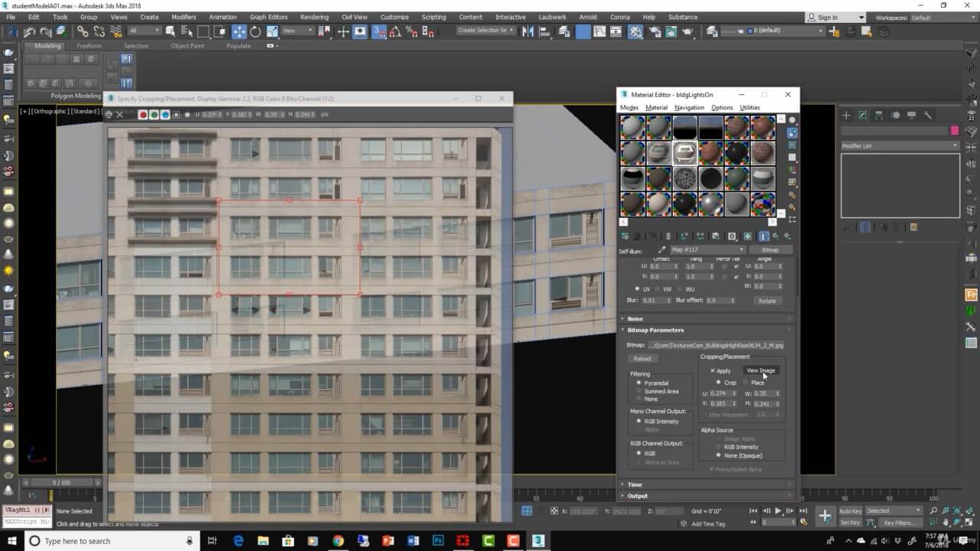Toggle the red channel in cropping window
Image resolution: width=980 pixels, height=551 pixels.
[143, 115]
